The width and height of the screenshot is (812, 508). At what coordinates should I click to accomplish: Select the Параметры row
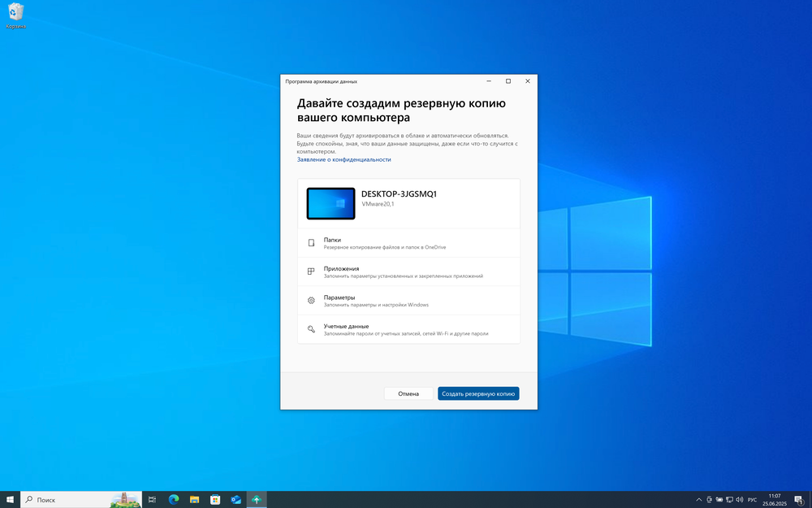coord(408,301)
